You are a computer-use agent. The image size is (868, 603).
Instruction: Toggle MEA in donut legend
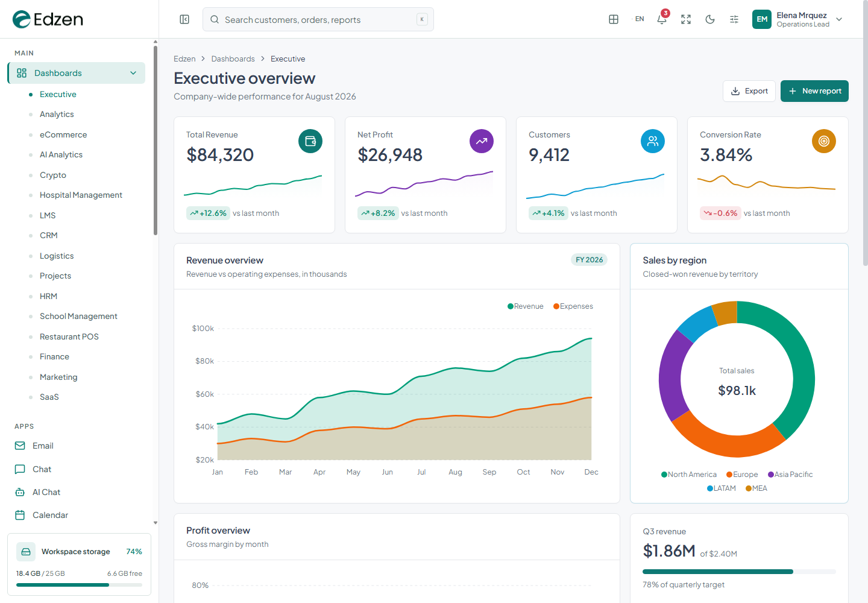tap(756, 488)
